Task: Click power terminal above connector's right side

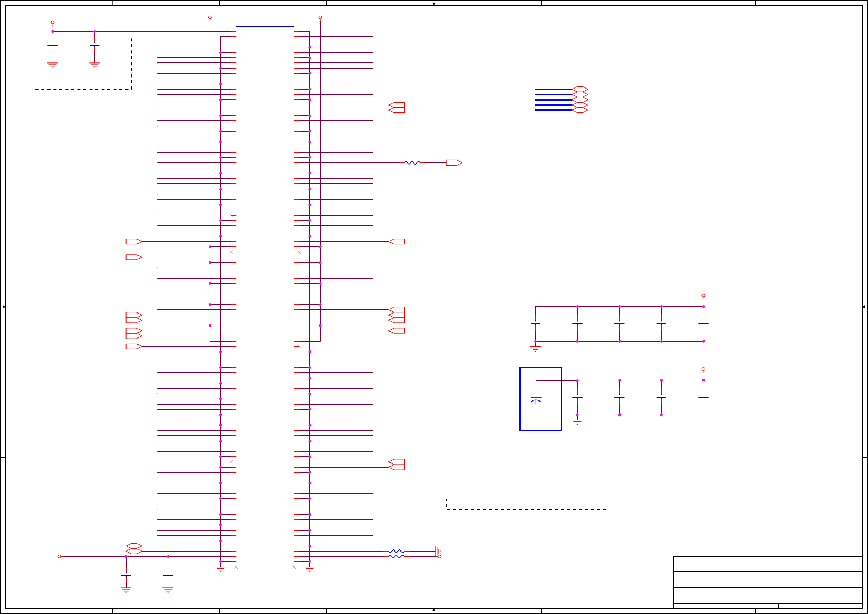Action: pos(320,17)
